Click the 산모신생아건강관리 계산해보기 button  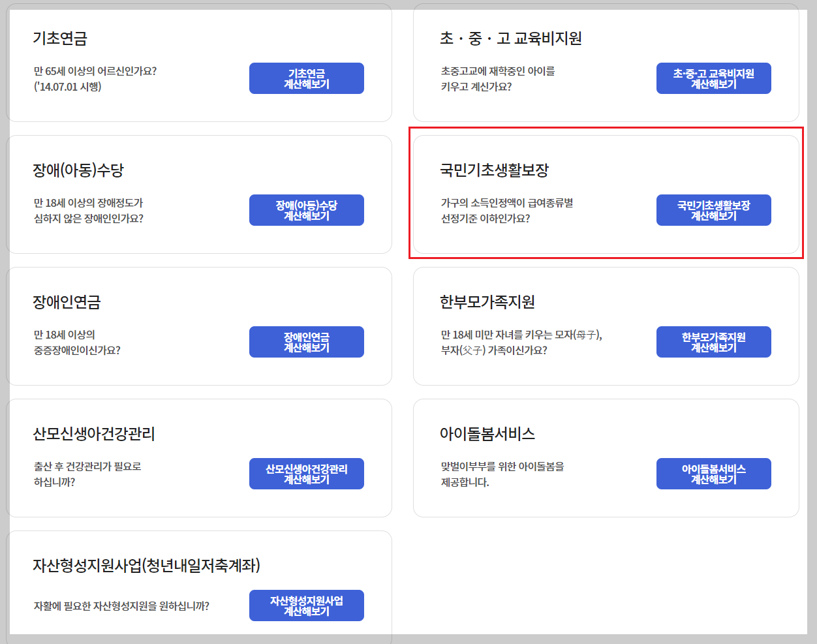[306, 473]
